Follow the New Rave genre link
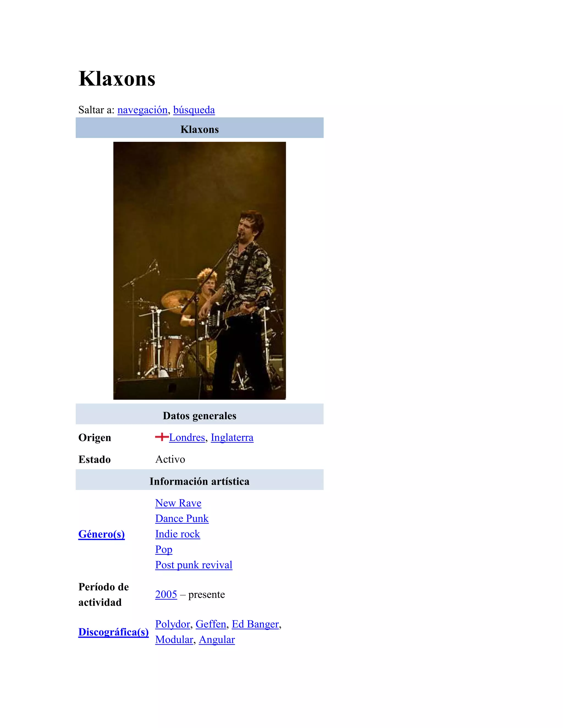This screenshot has height=728, width=563. coord(178,503)
